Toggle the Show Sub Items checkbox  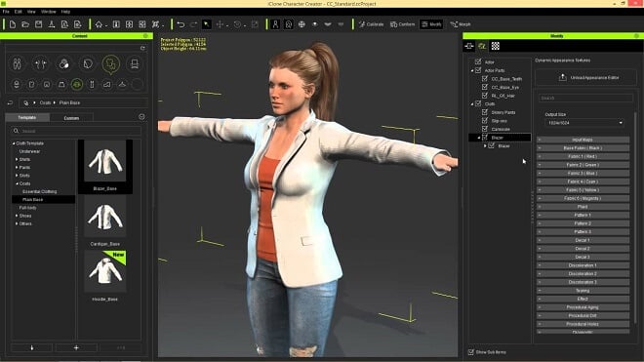(471, 352)
